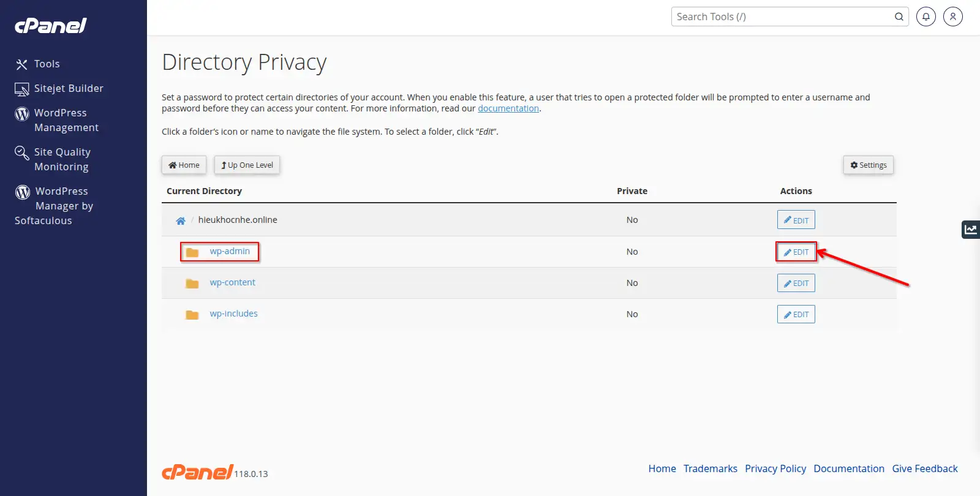
Task: Open the documentation link
Action: [x=508, y=108]
